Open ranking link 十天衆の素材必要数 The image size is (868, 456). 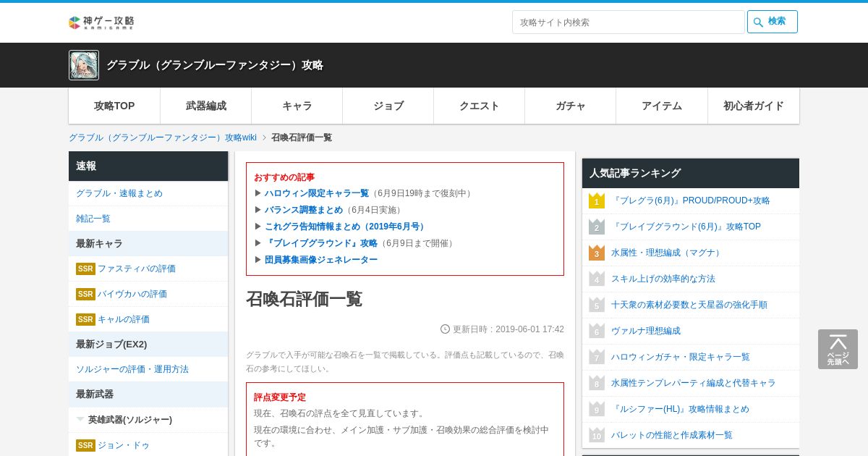(689, 305)
